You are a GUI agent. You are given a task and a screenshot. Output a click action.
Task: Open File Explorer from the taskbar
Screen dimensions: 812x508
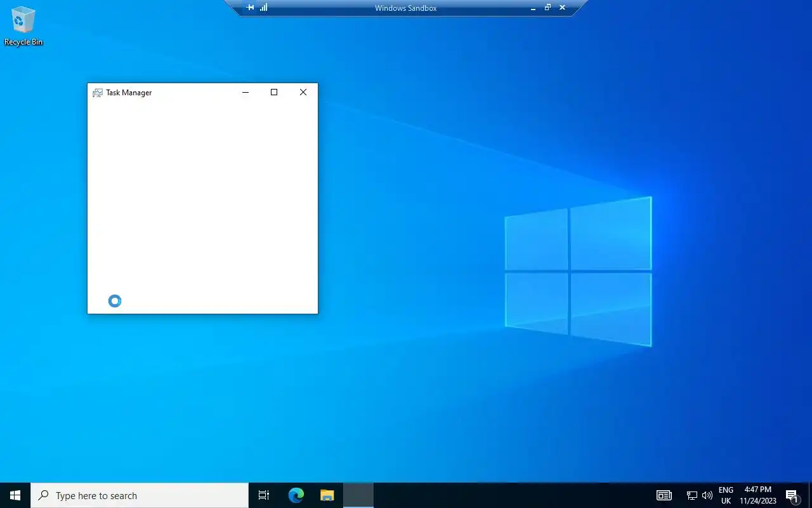click(327, 495)
